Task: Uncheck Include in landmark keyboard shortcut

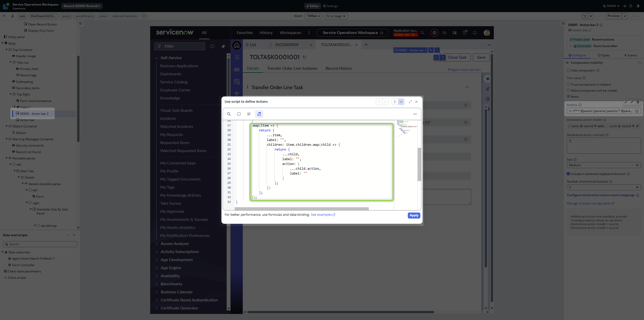Action: click(x=568, y=174)
